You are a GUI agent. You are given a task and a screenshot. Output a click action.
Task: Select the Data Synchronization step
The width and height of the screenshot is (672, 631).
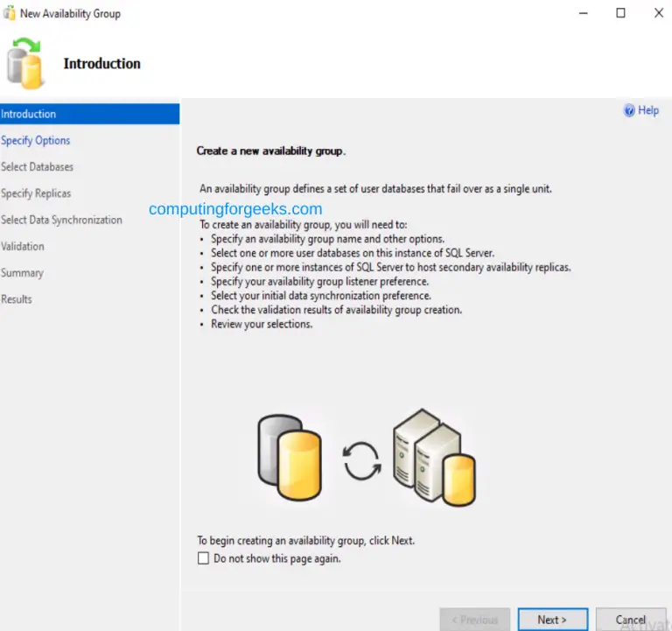62,220
